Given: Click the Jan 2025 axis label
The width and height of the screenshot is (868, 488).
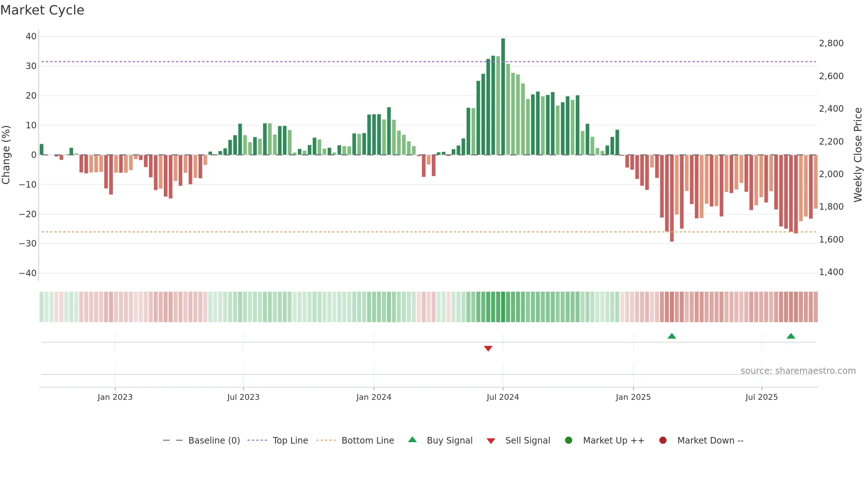Looking at the screenshot, I should point(633,397).
